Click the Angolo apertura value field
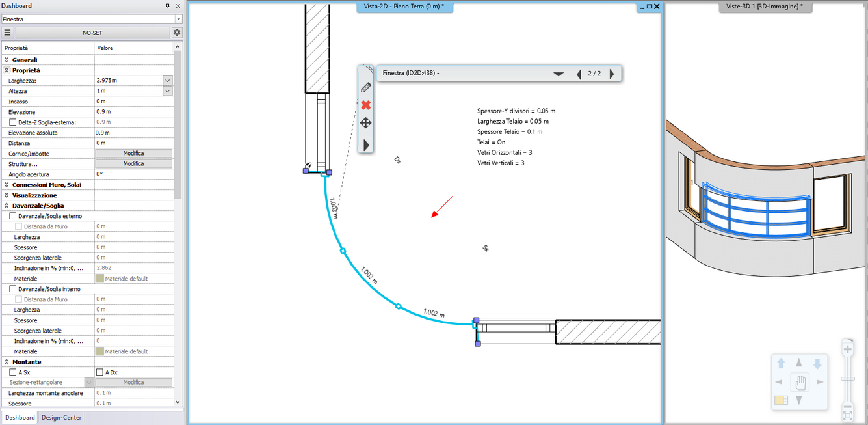868x425 pixels. pyautogui.click(x=134, y=174)
